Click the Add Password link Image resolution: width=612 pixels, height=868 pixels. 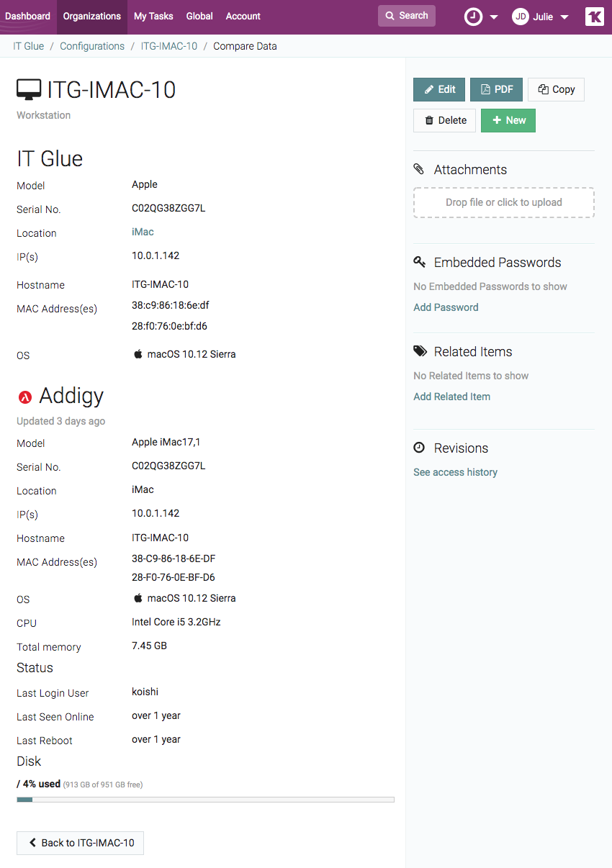click(446, 307)
